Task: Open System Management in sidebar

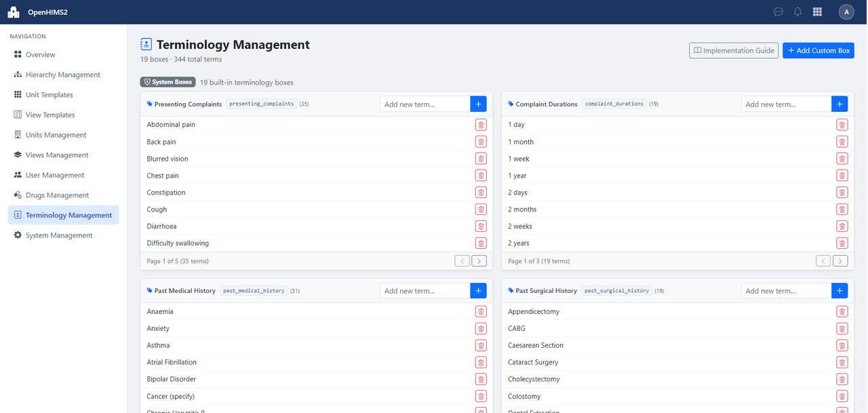Action: click(64, 235)
